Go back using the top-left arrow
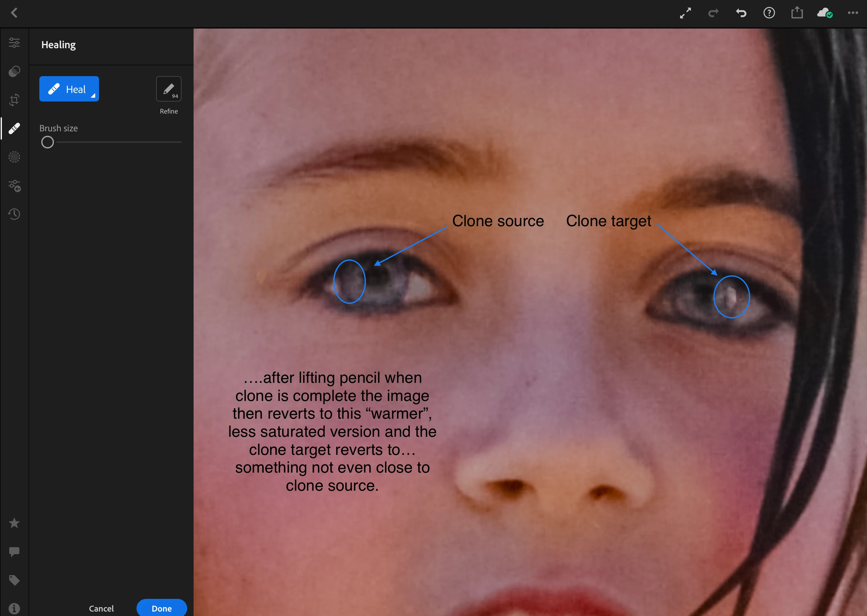The width and height of the screenshot is (867, 616). pyautogui.click(x=14, y=13)
